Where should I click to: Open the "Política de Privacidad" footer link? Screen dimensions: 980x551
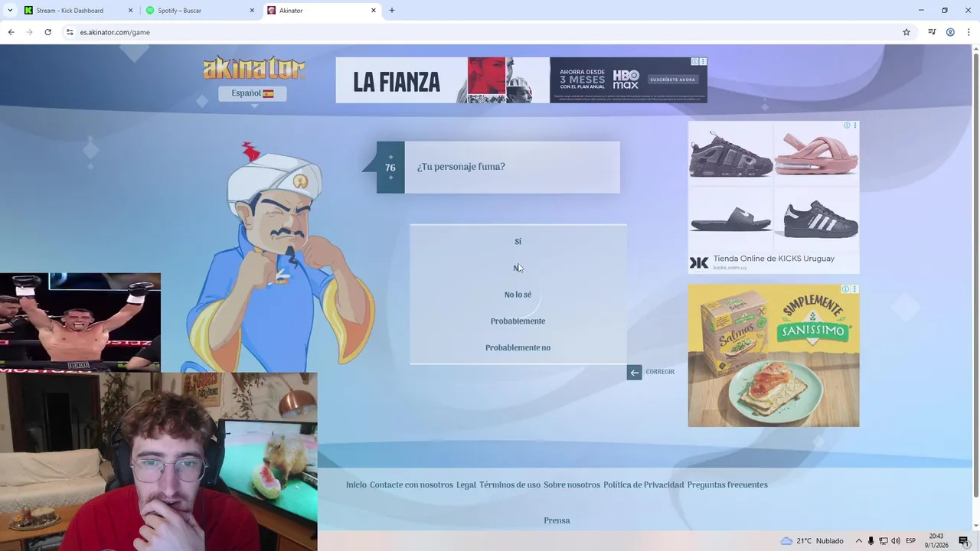point(644,485)
